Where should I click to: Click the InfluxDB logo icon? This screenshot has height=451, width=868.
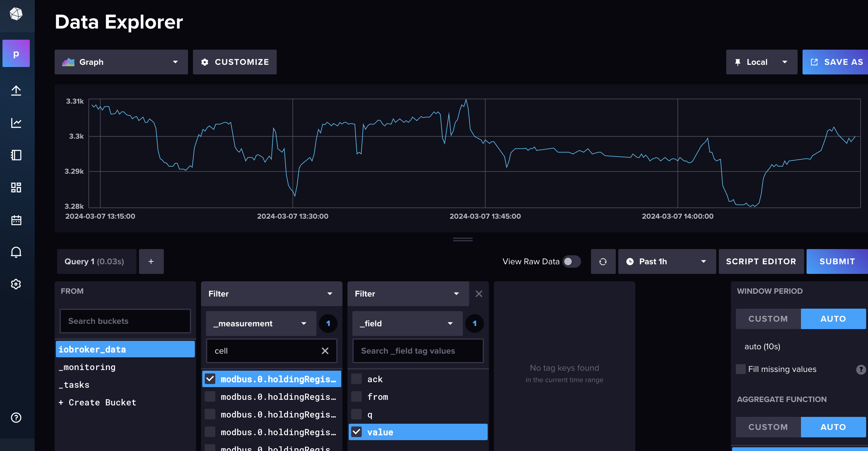[x=16, y=14]
